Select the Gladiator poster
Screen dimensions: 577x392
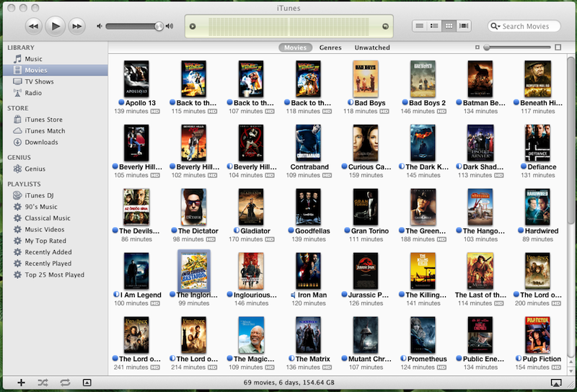click(251, 207)
